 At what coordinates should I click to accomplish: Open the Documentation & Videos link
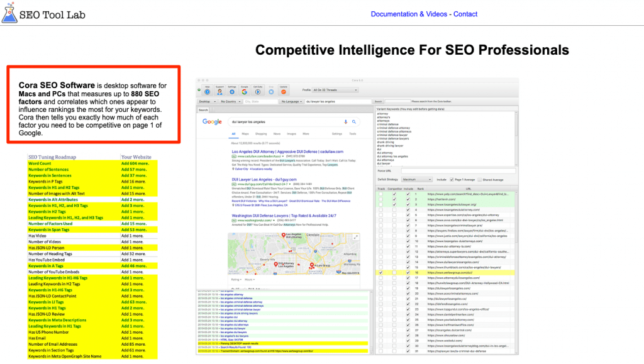coord(409,14)
